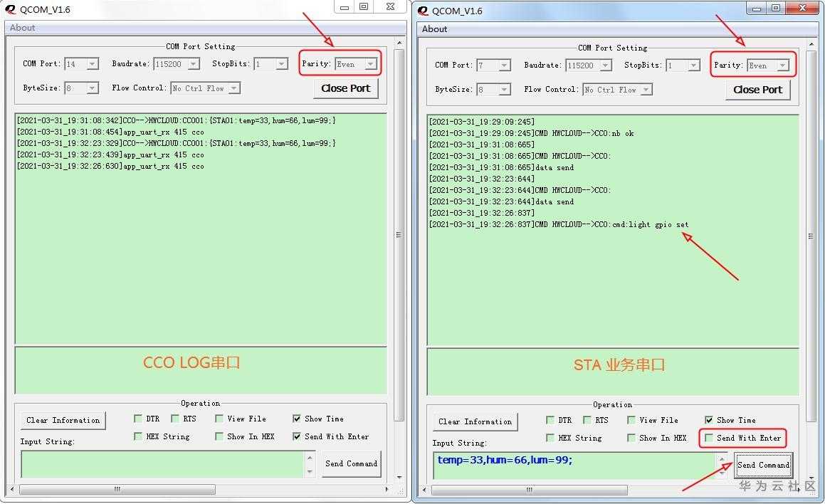Enable Show In HEX in right window

click(631, 439)
